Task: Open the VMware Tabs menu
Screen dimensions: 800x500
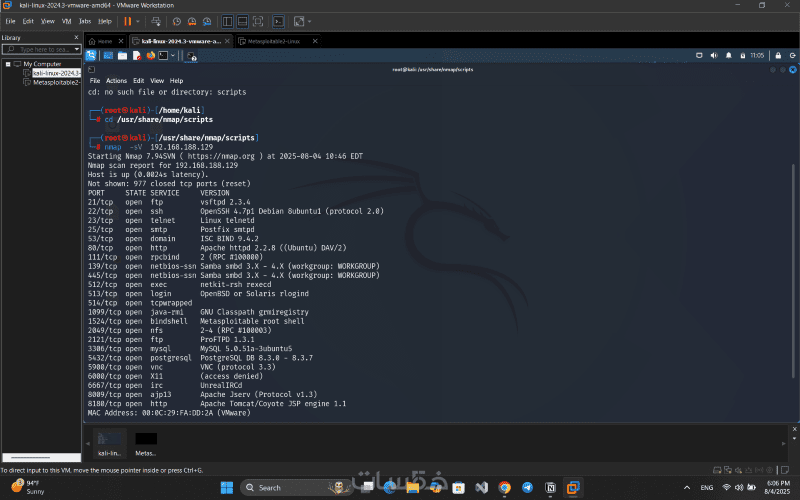Action: (x=85, y=21)
